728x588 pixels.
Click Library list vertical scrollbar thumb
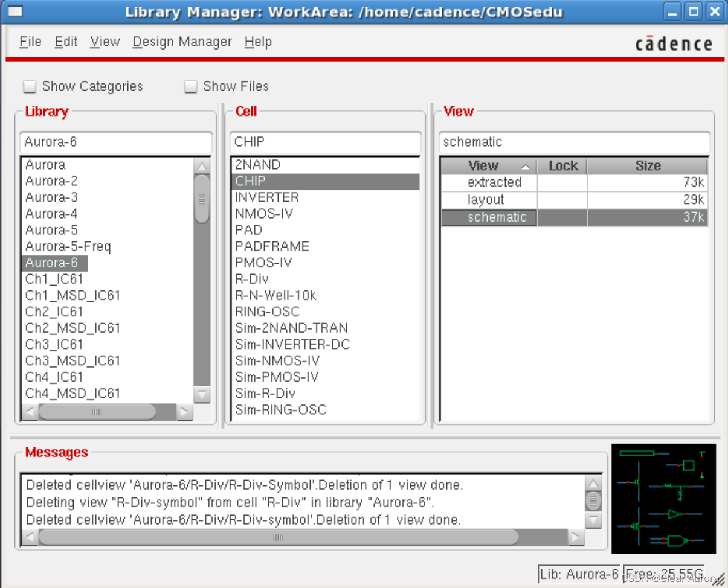[202, 199]
